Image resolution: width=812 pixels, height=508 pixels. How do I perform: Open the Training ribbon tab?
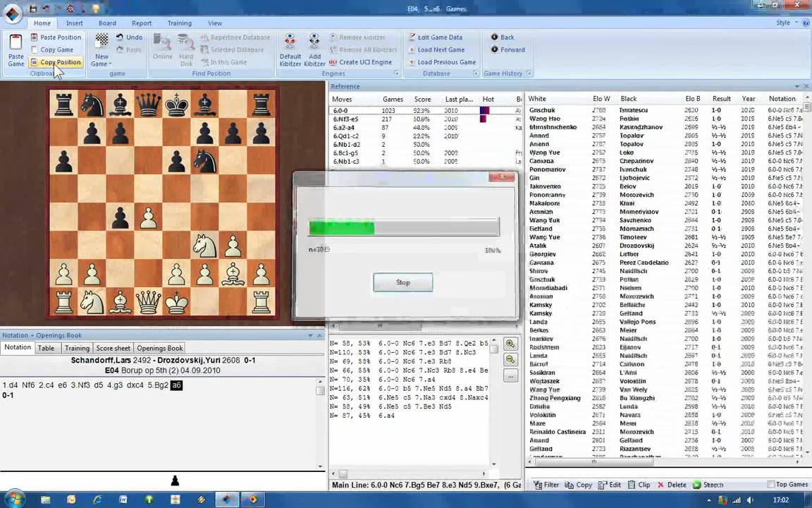click(179, 23)
